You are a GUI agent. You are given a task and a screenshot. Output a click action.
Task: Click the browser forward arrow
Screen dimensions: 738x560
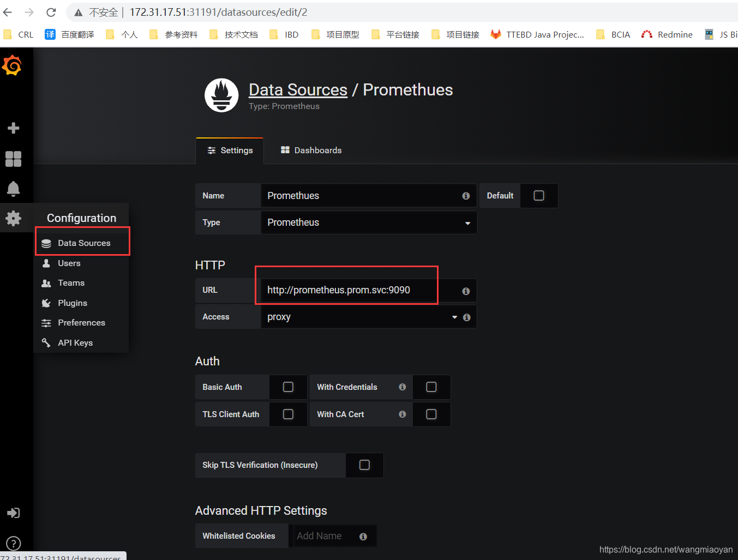(29, 12)
